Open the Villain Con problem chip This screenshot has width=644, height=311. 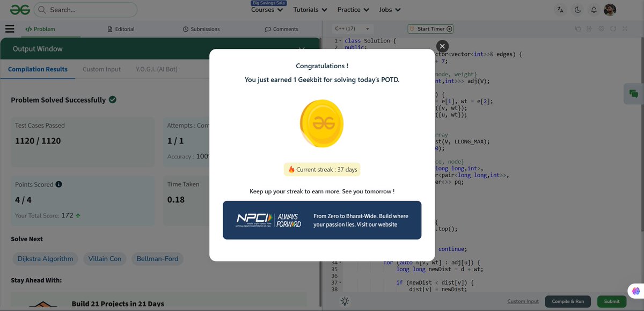coord(105,259)
